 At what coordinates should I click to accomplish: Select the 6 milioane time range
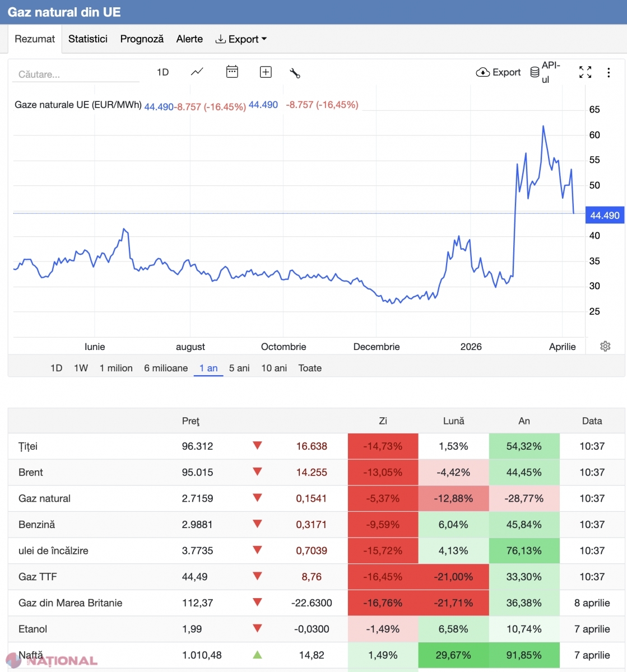click(x=166, y=368)
